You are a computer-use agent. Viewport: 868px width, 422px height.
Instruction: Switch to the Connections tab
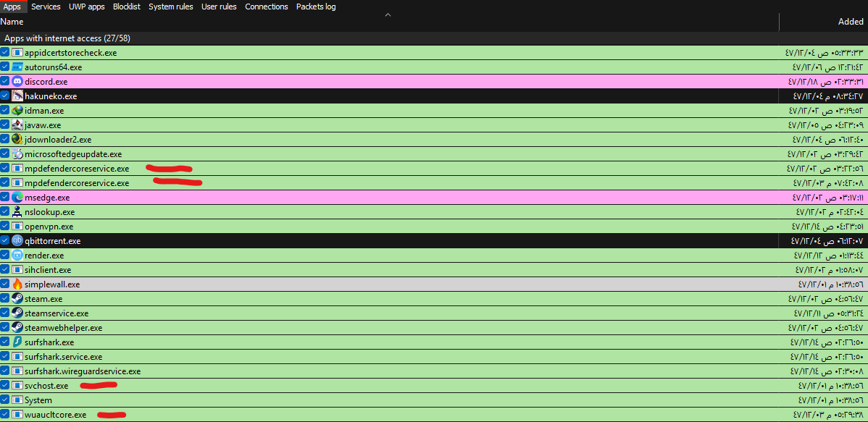(x=266, y=7)
